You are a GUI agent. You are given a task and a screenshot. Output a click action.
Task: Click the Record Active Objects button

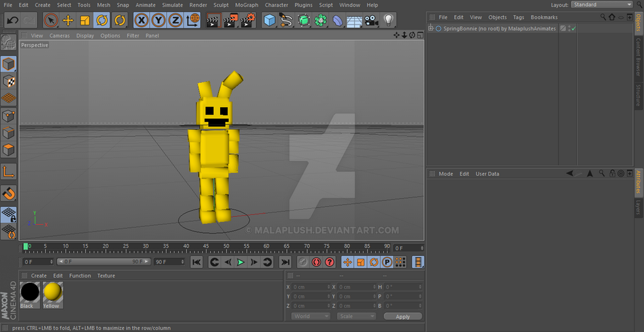point(303,262)
